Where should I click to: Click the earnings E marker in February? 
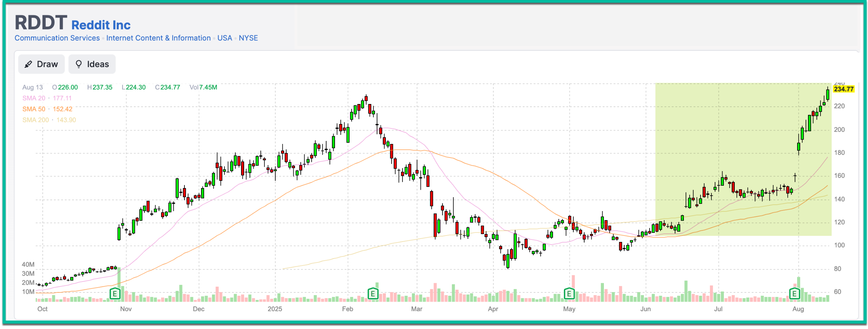pyautogui.click(x=373, y=293)
